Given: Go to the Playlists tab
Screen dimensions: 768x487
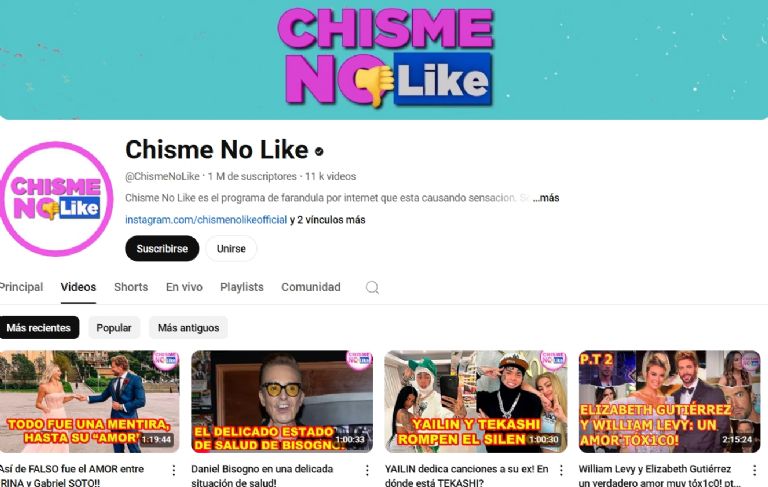Looking at the screenshot, I should click(x=242, y=287).
